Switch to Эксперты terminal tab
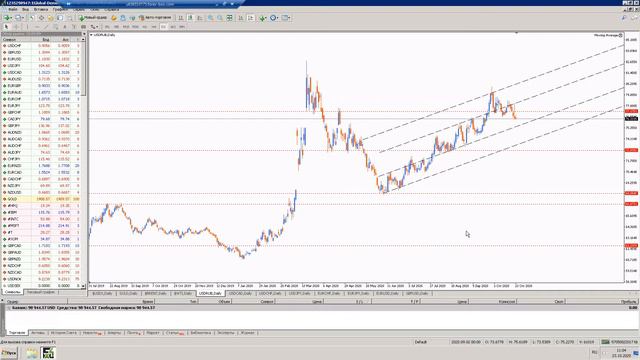 click(x=226, y=333)
